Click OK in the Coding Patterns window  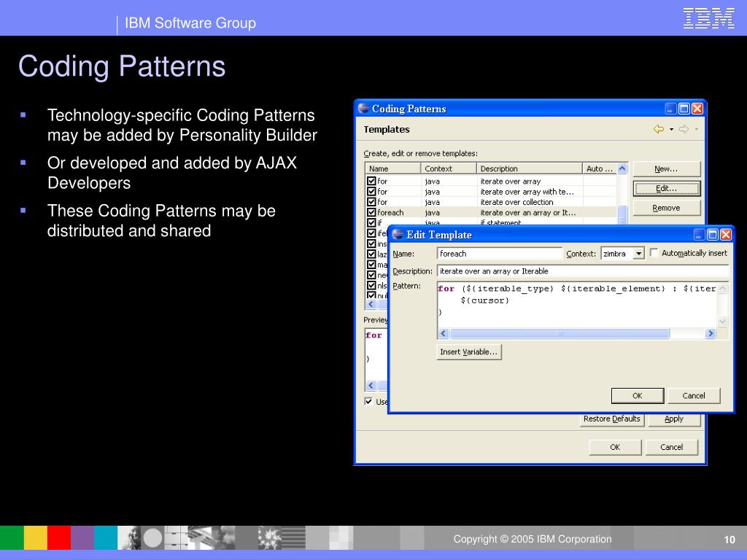615,447
